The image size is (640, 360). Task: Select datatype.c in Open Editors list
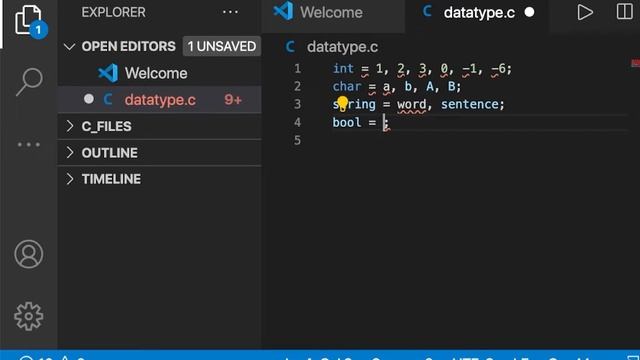click(160, 100)
